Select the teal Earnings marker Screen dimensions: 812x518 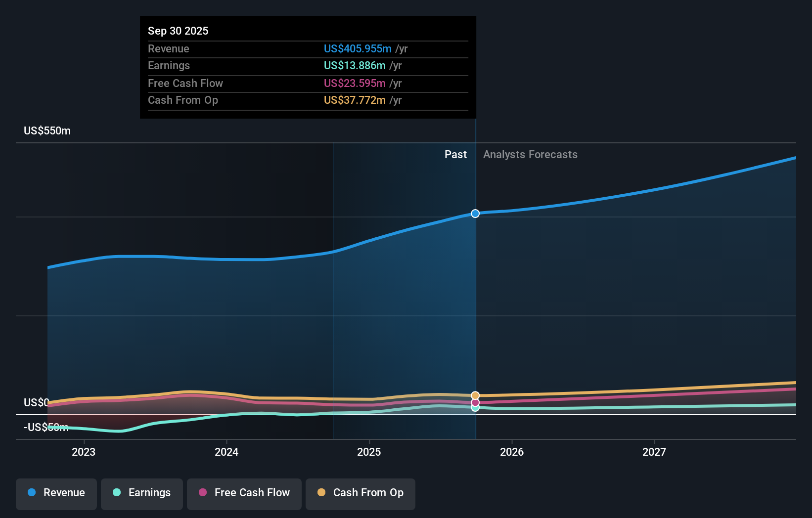tap(475, 409)
